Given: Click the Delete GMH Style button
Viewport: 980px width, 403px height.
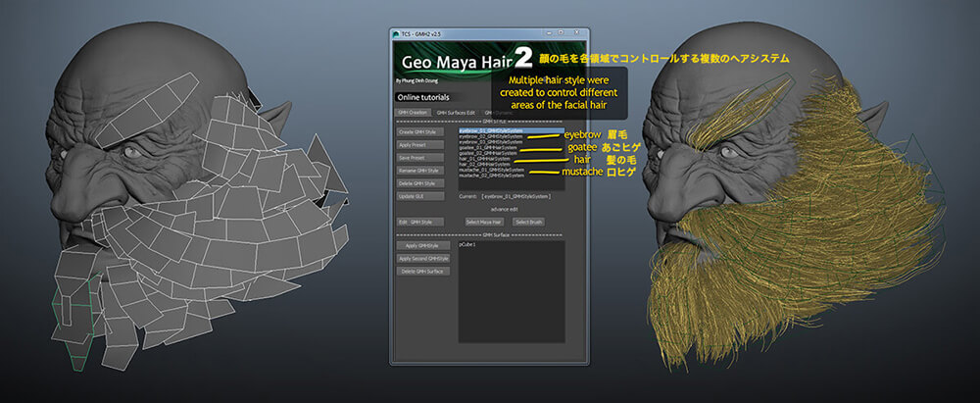Looking at the screenshot, I should 420,183.
